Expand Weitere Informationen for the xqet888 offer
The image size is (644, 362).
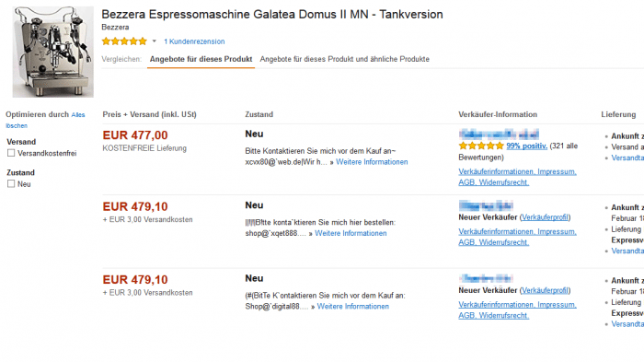351,233
